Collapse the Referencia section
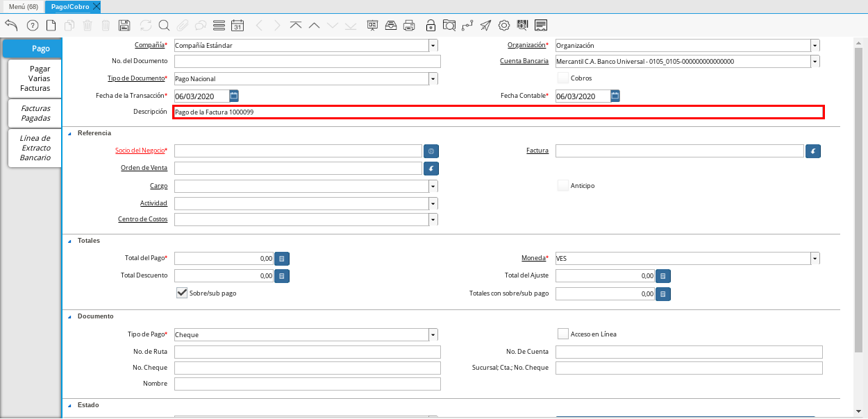 coord(69,133)
